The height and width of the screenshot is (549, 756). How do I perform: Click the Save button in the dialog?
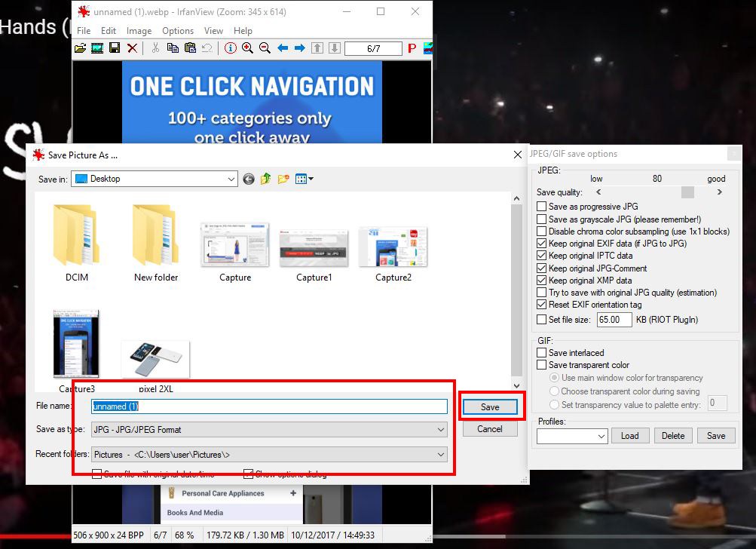(489, 406)
